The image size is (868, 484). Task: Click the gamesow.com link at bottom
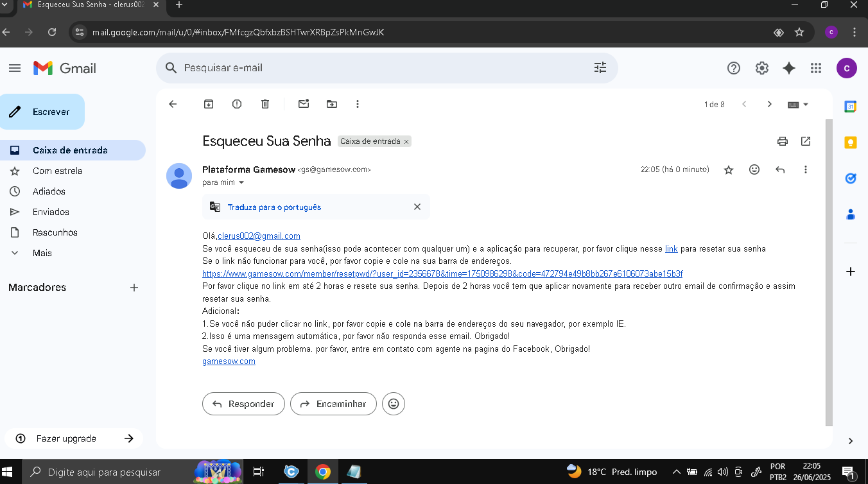coord(229,361)
